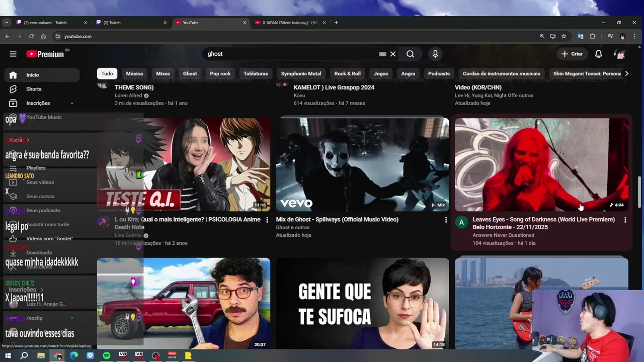Open Chrome zoom magnifier in the address bar

click(x=542, y=36)
